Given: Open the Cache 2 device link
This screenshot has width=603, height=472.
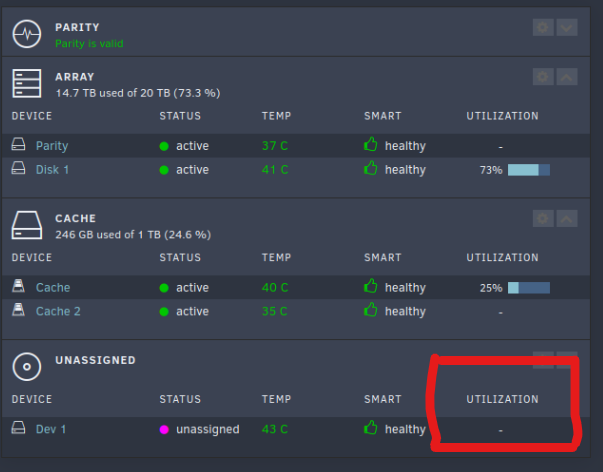Looking at the screenshot, I should click(x=58, y=311).
